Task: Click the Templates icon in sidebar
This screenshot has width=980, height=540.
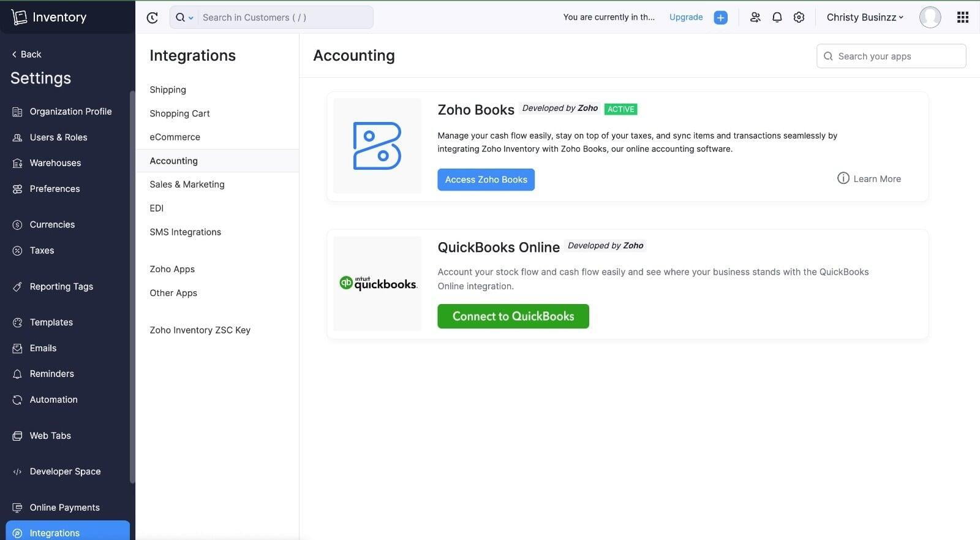Action: pos(17,322)
